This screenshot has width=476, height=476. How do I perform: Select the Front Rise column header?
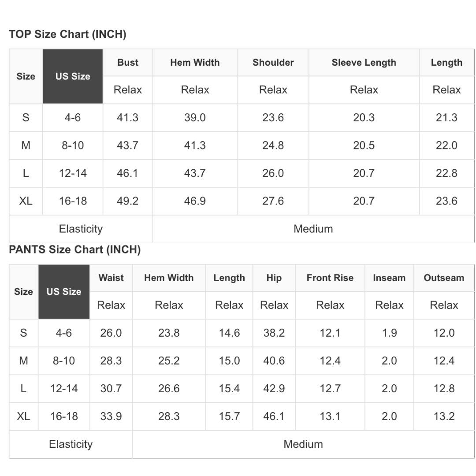coord(330,278)
